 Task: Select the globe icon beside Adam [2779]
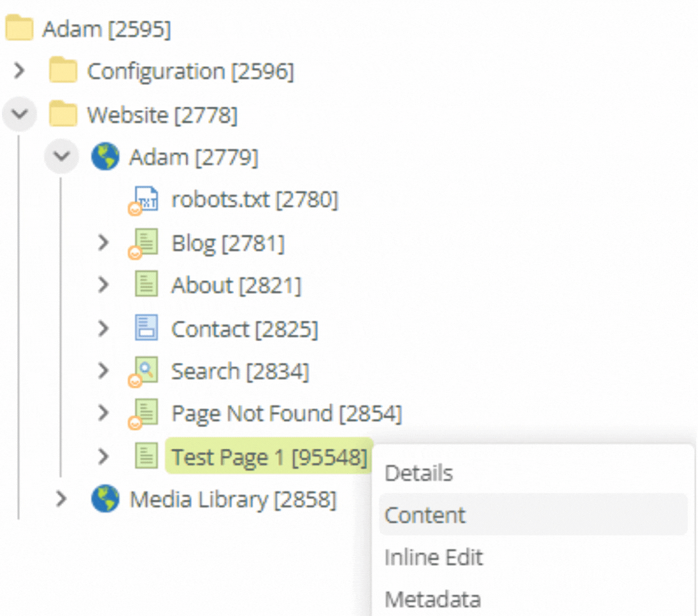[105, 156]
